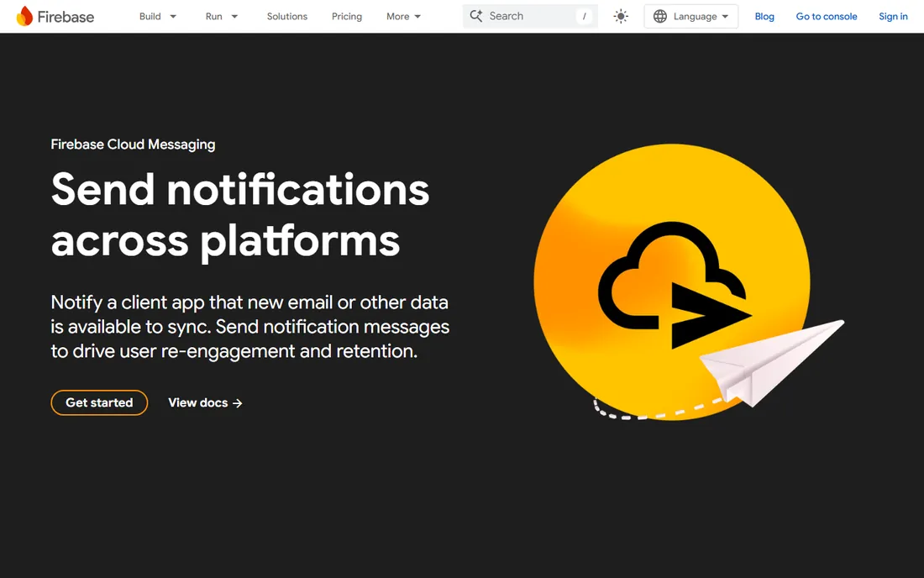924x578 pixels.
Task: Open the Pricing page
Action: (x=346, y=17)
